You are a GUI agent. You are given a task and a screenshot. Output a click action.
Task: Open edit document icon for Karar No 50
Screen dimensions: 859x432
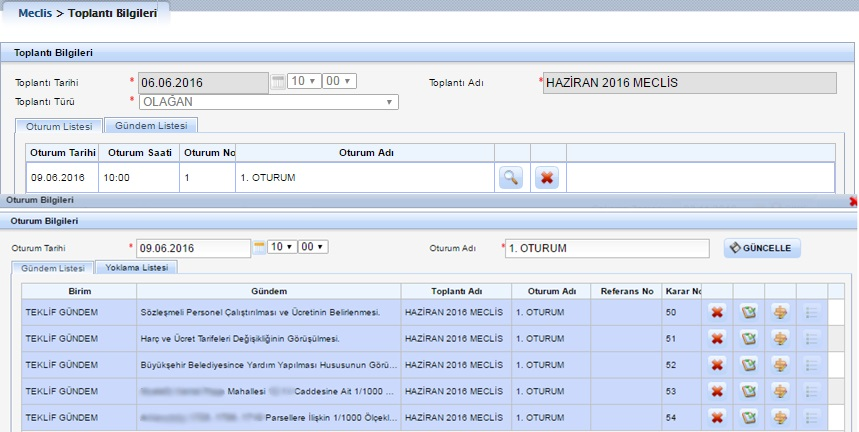(748, 312)
